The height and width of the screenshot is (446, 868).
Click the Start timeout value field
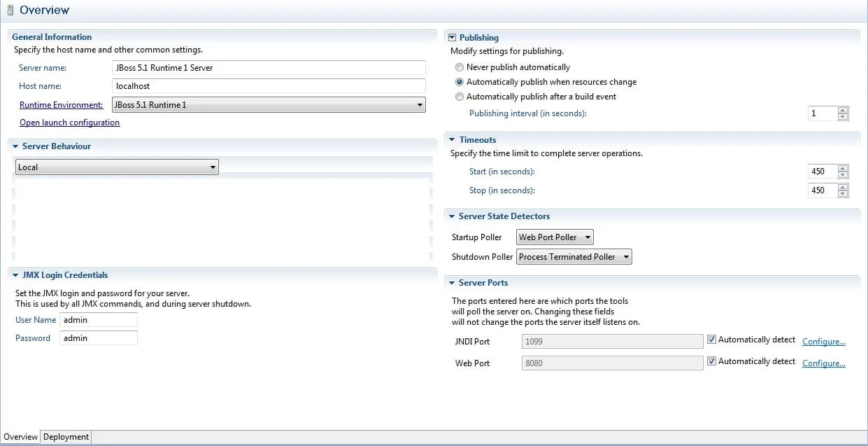coord(822,172)
